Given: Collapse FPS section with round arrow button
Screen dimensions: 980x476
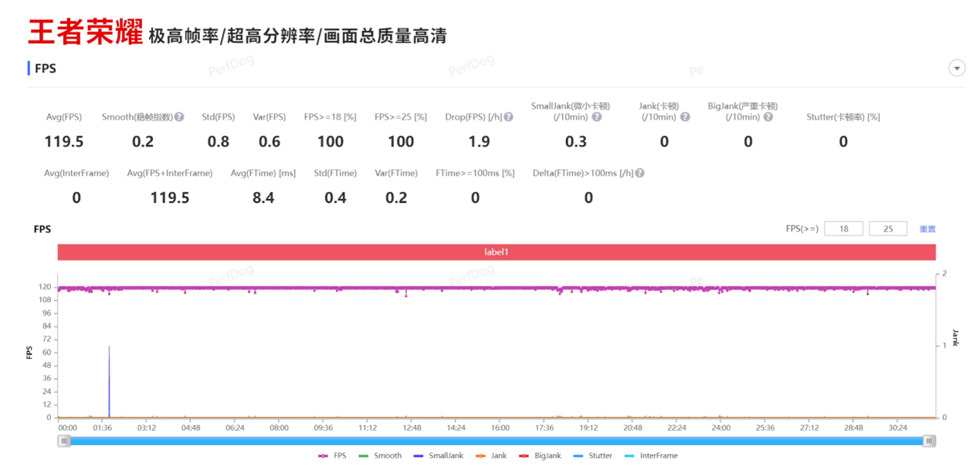Looking at the screenshot, I should [957, 68].
